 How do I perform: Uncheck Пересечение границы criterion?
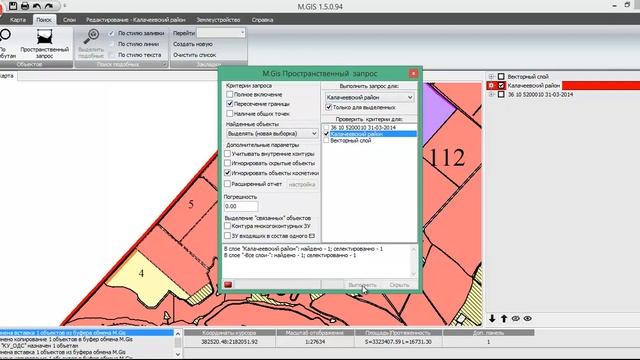click(x=229, y=104)
